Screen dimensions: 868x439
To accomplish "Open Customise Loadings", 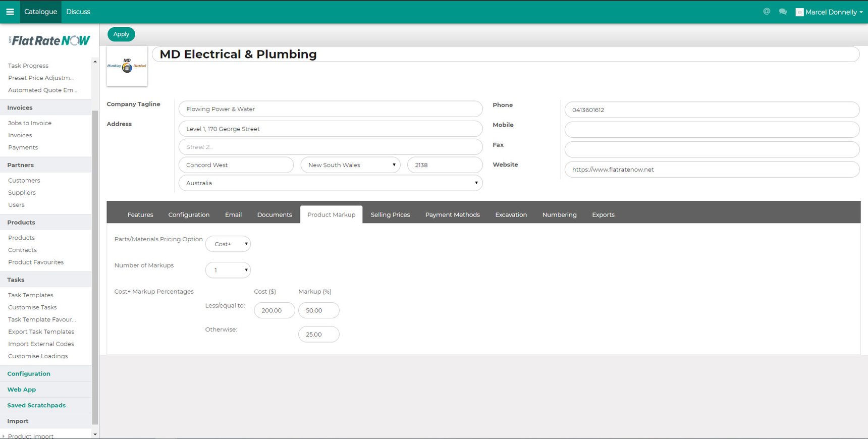I will pyautogui.click(x=38, y=356).
